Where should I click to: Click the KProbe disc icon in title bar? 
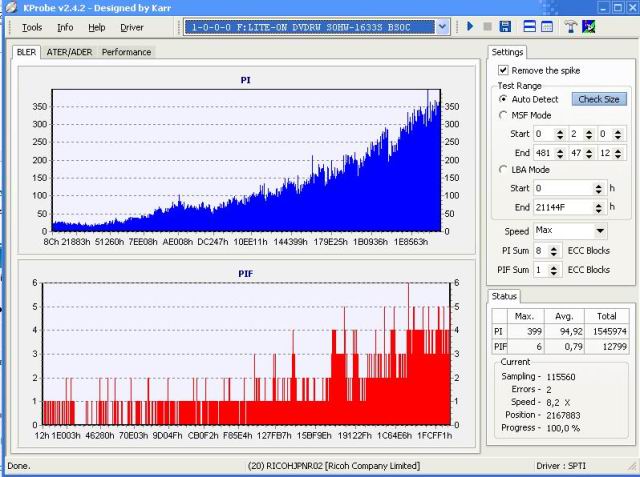(12, 7)
